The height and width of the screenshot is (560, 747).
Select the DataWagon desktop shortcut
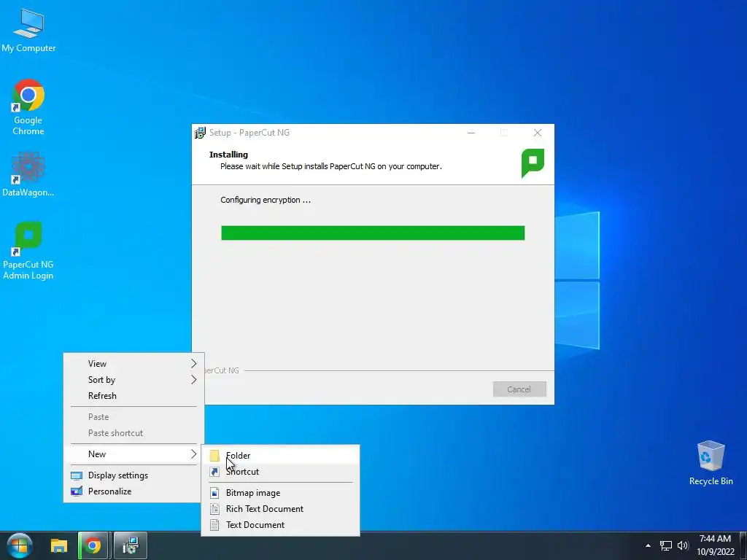[x=28, y=174]
